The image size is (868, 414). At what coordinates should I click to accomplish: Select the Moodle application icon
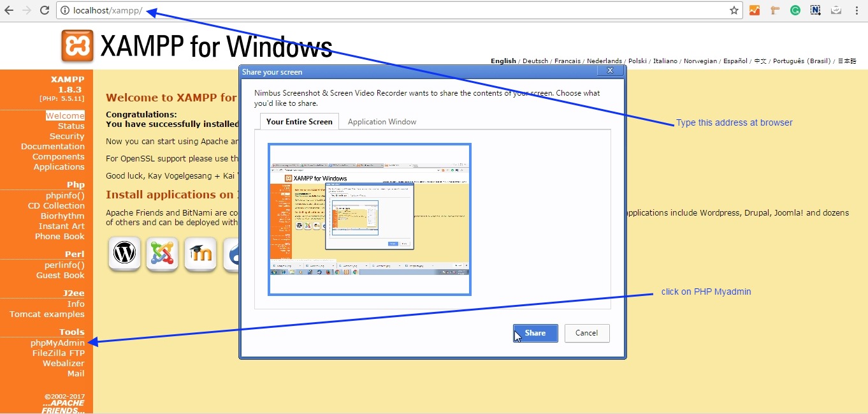pos(201,253)
